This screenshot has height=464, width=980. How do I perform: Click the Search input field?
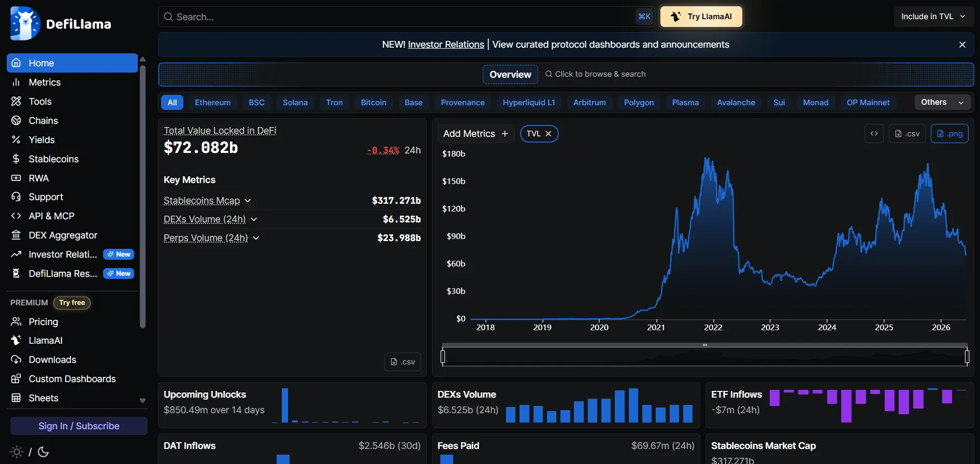coord(406,17)
